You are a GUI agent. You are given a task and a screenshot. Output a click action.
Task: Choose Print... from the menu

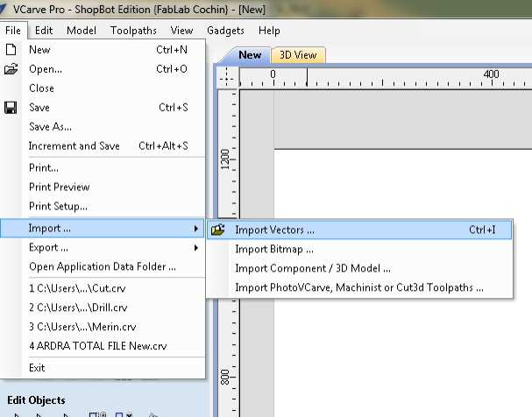click(x=103, y=168)
